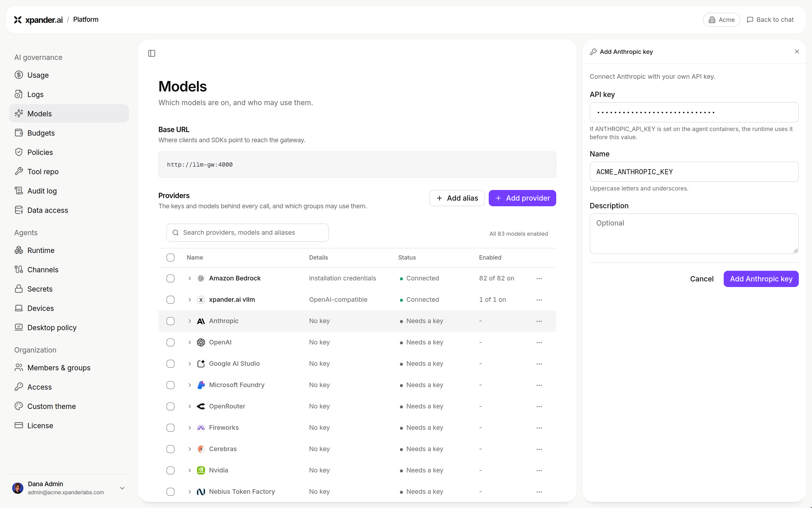Close the Add Anthropic key panel
812x508 pixels.
tap(797, 51)
